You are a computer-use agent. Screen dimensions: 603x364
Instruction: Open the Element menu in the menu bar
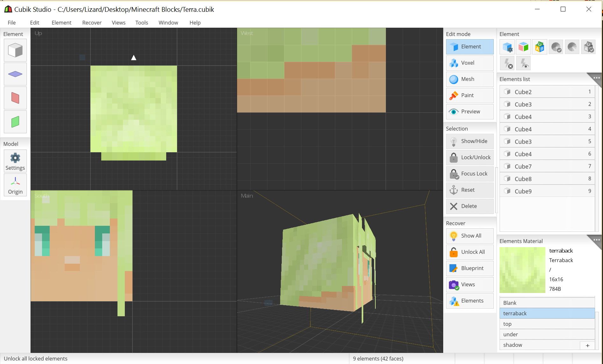(61, 23)
